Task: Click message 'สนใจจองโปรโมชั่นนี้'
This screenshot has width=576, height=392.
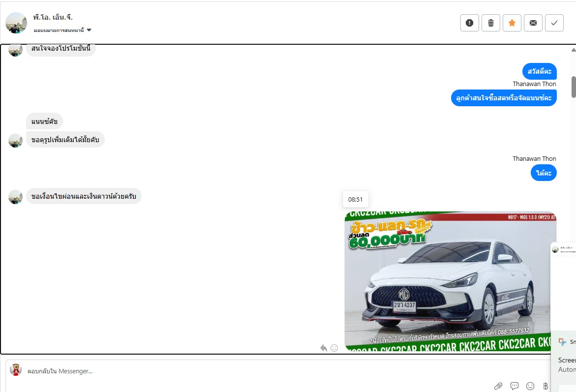Action: (x=61, y=49)
